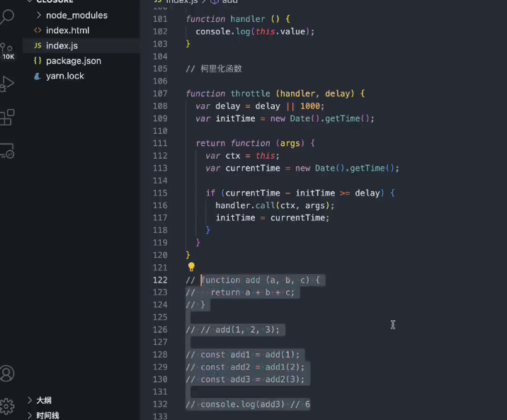Click the index.html file icon
The height and width of the screenshot is (420, 507).
pos(38,30)
